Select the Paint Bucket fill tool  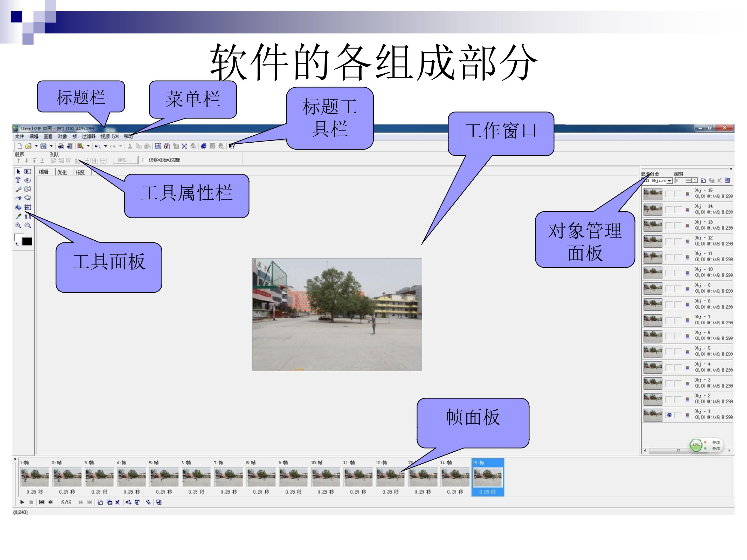[x=18, y=207]
